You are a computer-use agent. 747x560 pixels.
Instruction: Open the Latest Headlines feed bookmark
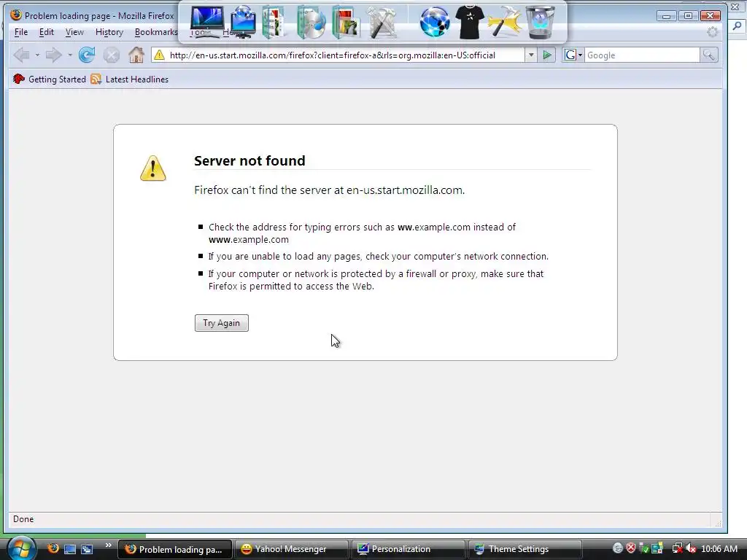[x=130, y=79]
